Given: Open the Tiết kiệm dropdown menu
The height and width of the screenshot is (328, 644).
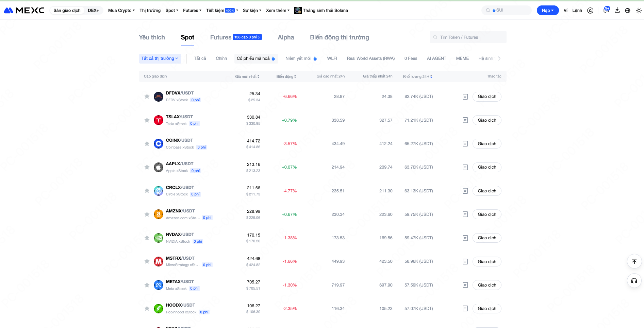Looking at the screenshot, I should [x=222, y=11].
